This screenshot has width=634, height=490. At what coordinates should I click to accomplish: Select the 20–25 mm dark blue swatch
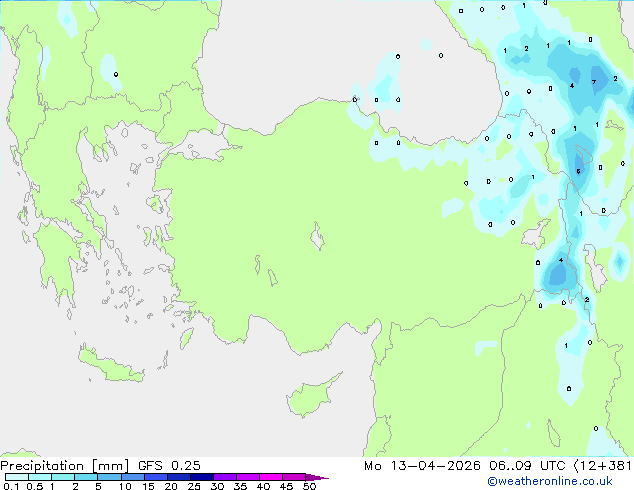[x=179, y=477]
